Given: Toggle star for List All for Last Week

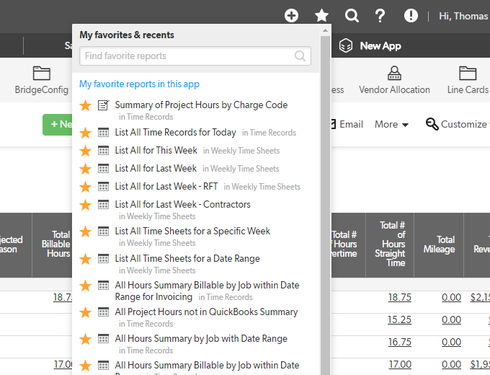Looking at the screenshot, I should tap(85, 169).
